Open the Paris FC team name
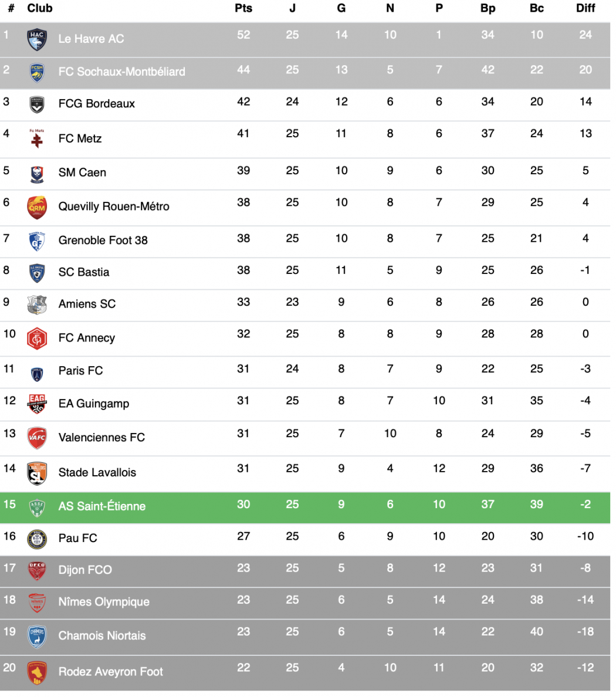This screenshot has height=697, width=616. click(x=81, y=371)
